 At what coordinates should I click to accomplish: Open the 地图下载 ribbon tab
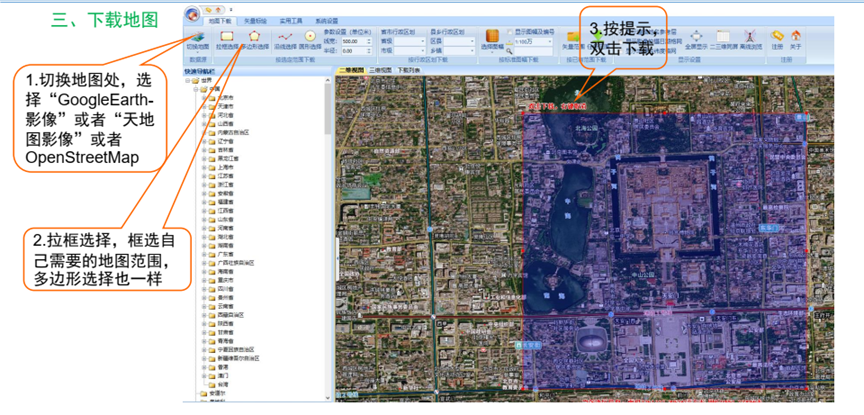pos(220,21)
